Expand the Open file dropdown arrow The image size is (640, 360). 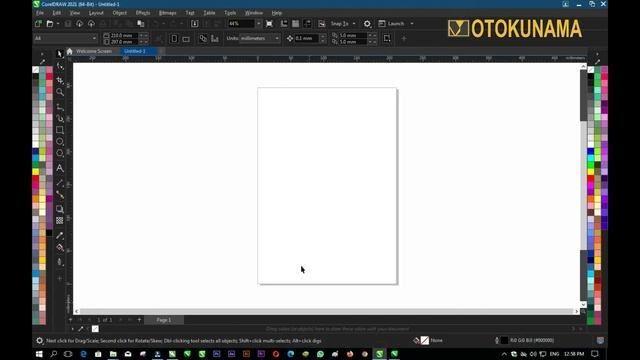[58, 24]
